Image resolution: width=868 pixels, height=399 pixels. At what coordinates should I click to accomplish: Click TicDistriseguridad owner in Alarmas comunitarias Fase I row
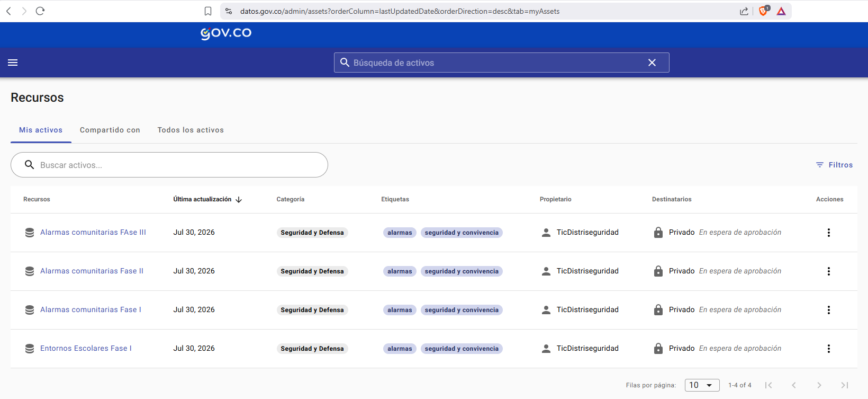click(587, 309)
